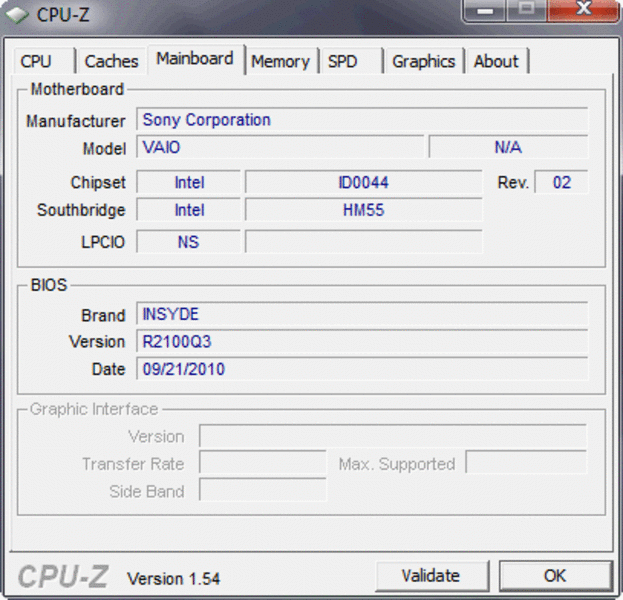Click the disabled maximize button
623x600 pixels.
click(527, 10)
